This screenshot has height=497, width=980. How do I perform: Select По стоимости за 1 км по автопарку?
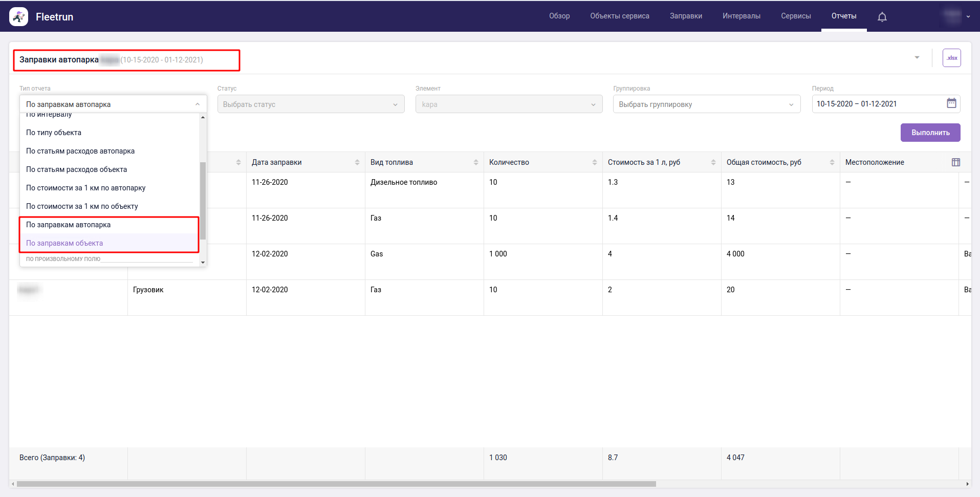[86, 188]
